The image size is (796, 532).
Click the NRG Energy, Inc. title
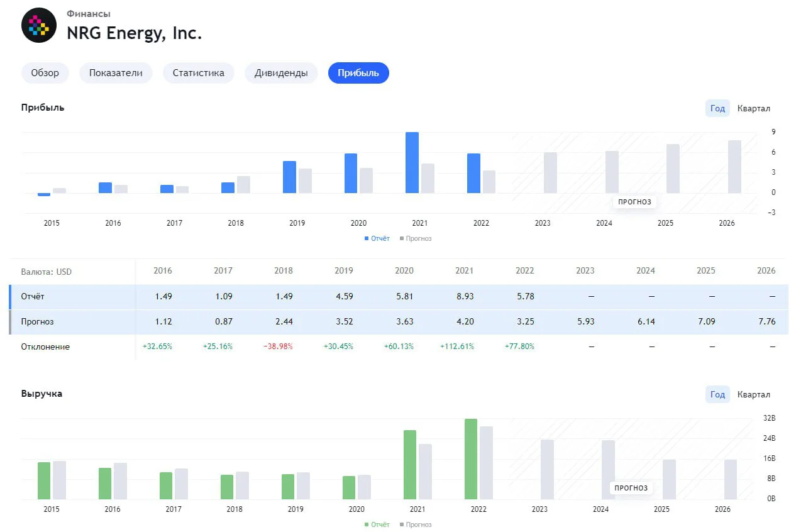pos(135,33)
